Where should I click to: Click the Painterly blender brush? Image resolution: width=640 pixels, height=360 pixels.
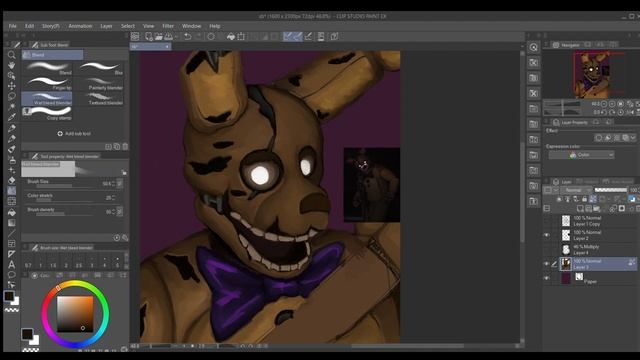tap(99, 84)
